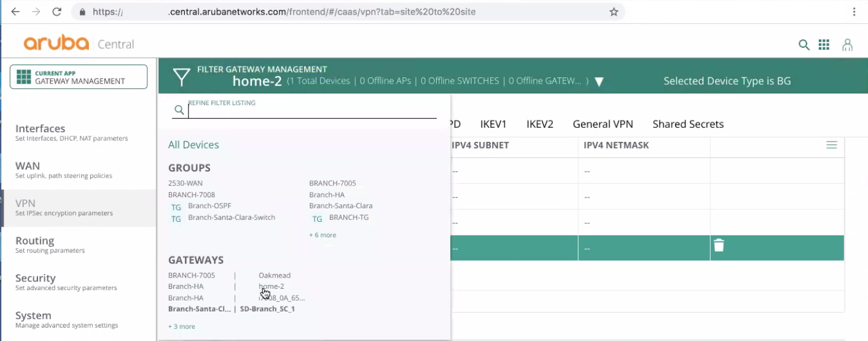Select the BRANCH-7005 group
This screenshot has height=341, width=868.
(x=332, y=183)
